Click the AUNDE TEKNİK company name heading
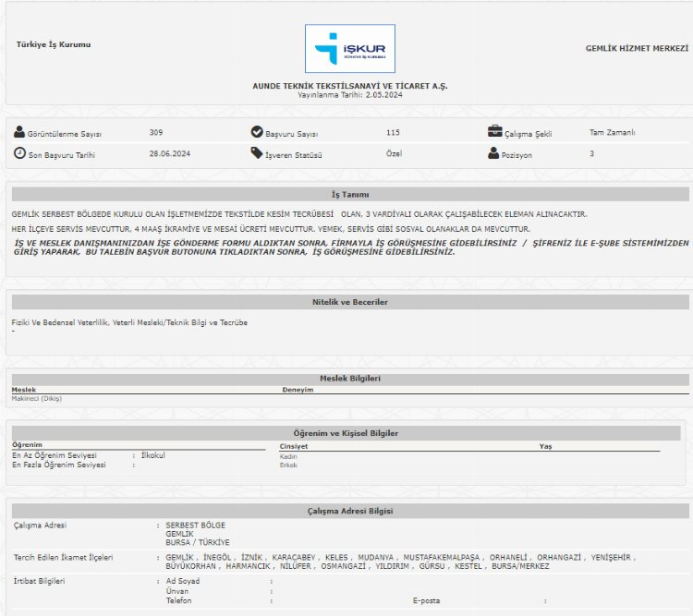The width and height of the screenshot is (693, 616). (x=349, y=85)
